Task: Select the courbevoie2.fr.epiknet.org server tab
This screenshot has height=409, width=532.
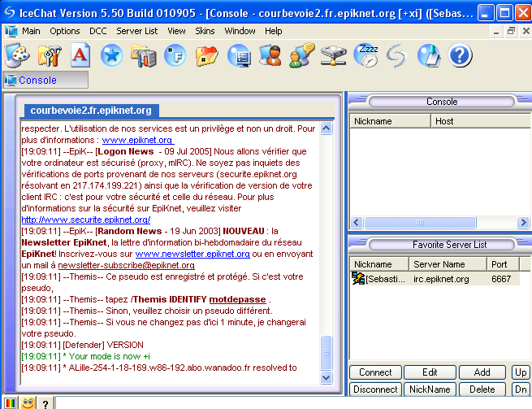Action: (91, 111)
